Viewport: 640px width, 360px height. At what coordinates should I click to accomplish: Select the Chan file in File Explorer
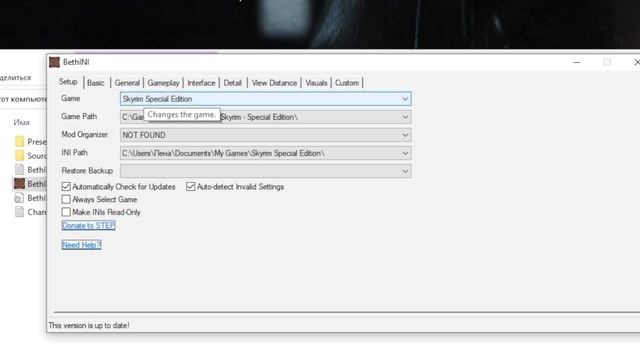[30, 212]
